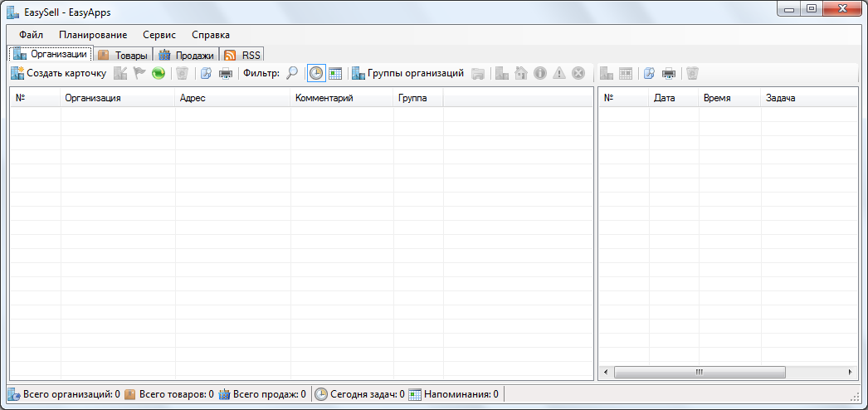Sort by the Адрес column header

click(233, 99)
